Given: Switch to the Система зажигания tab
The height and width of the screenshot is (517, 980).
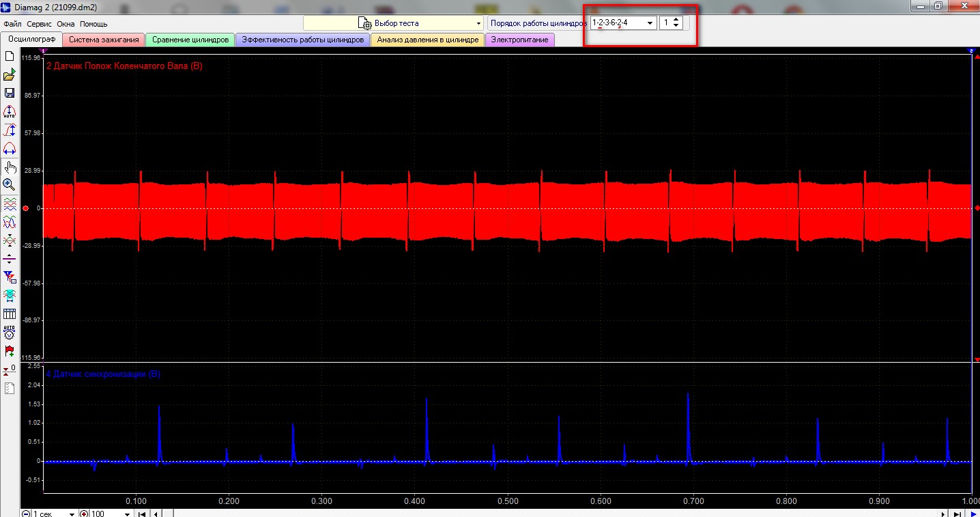Looking at the screenshot, I should [104, 40].
